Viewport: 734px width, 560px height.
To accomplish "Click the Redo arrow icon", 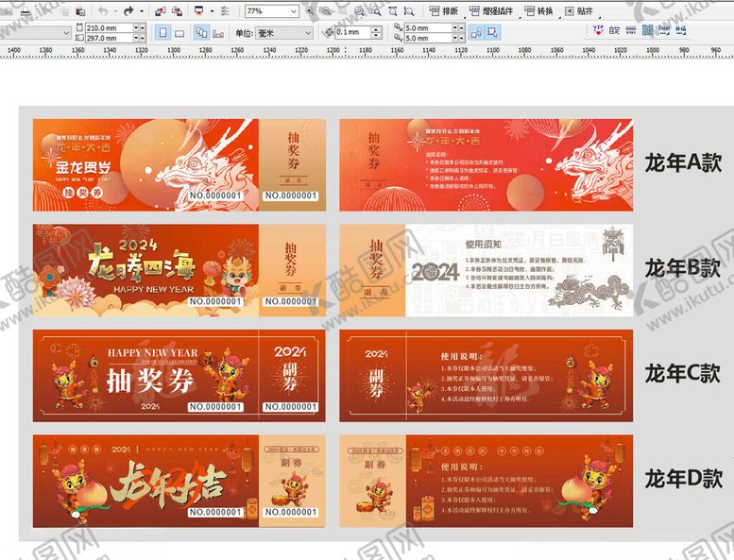I will (128, 11).
